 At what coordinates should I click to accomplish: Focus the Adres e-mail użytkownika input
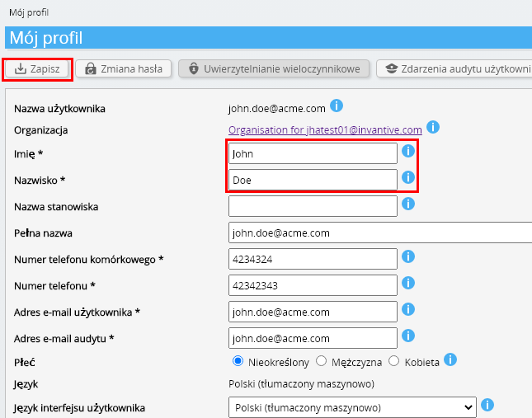pyautogui.click(x=313, y=312)
